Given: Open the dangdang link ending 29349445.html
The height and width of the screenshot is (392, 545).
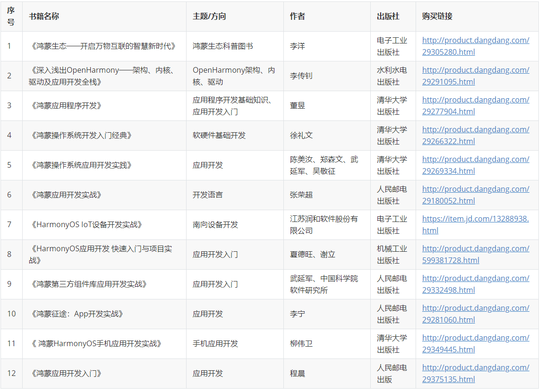Looking at the screenshot, I should click(x=476, y=344).
